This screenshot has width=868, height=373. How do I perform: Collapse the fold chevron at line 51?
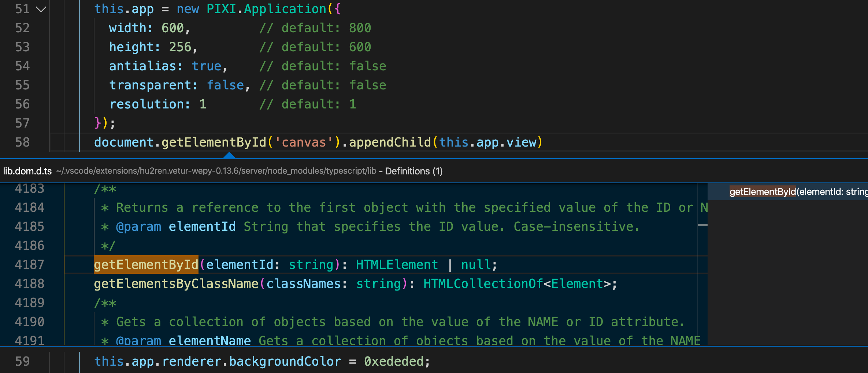pyautogui.click(x=41, y=9)
